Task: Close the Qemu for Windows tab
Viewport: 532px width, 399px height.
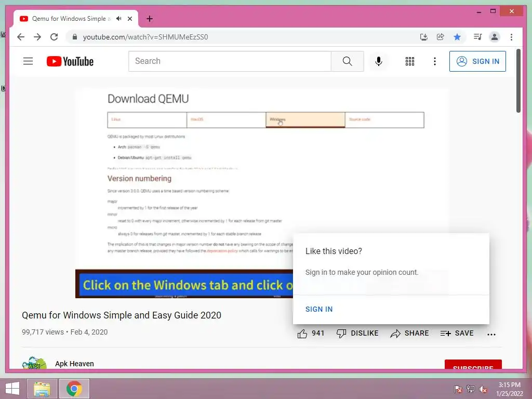Action: 130,19
